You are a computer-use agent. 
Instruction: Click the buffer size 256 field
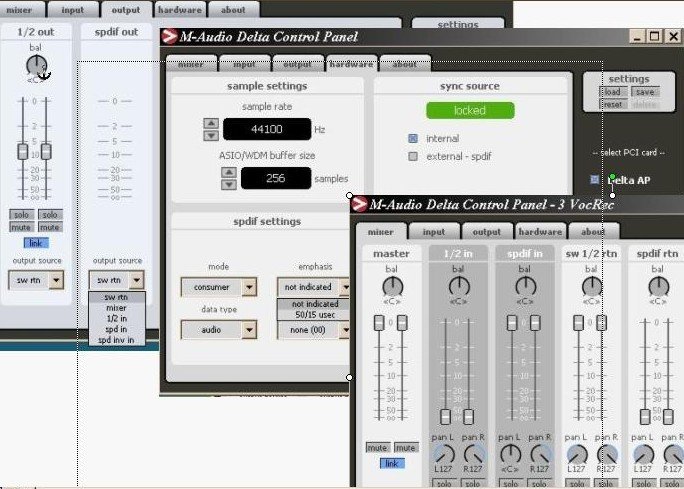pos(276,178)
